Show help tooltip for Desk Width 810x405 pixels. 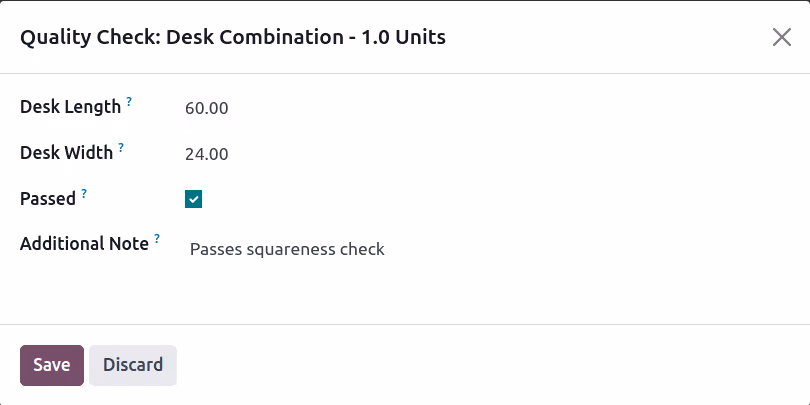121,147
